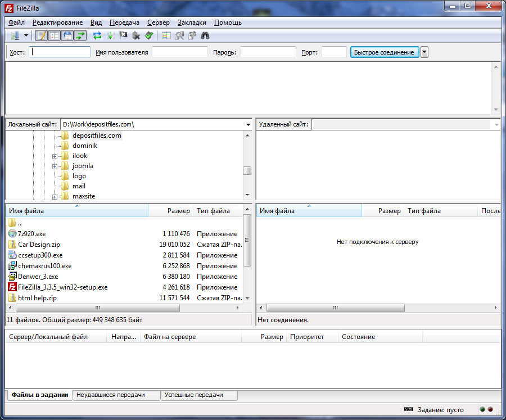Expand the ilook folder

[55, 156]
